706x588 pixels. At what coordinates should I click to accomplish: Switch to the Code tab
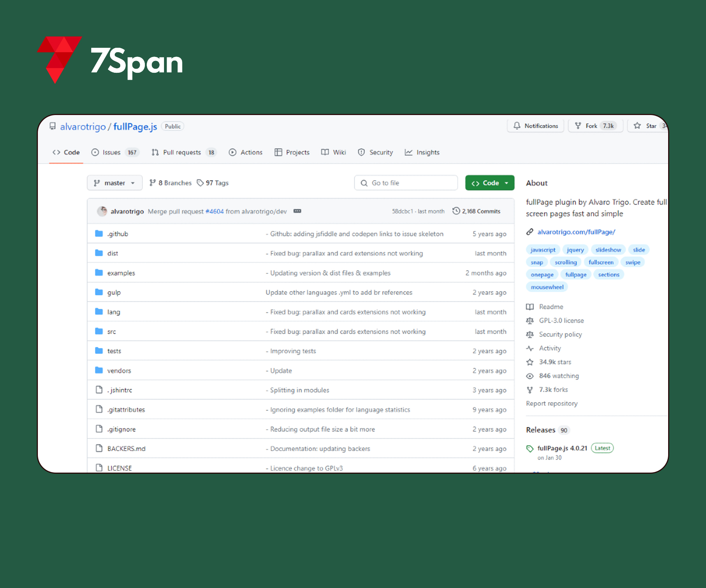tap(66, 152)
